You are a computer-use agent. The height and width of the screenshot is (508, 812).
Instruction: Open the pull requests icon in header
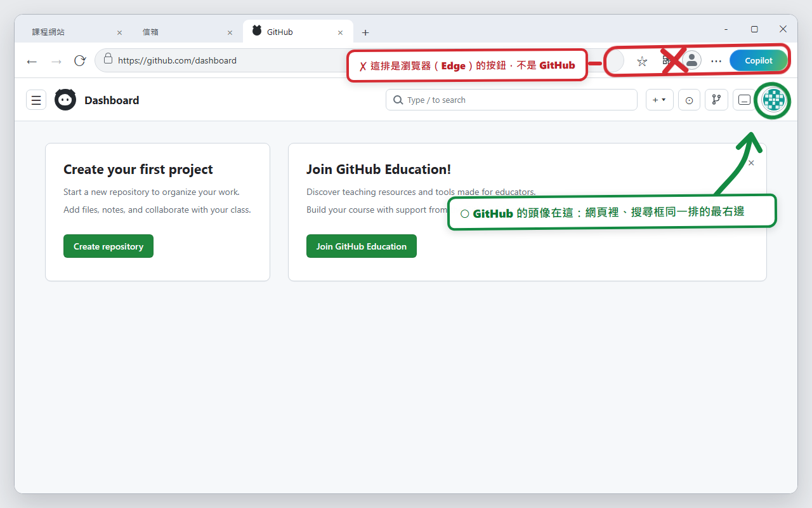[x=716, y=100]
